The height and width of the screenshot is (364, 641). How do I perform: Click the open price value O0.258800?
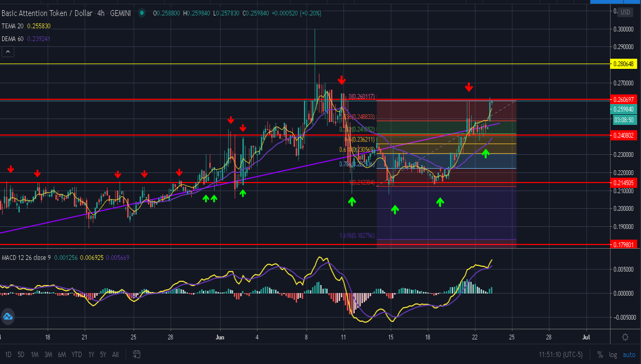pyautogui.click(x=167, y=12)
